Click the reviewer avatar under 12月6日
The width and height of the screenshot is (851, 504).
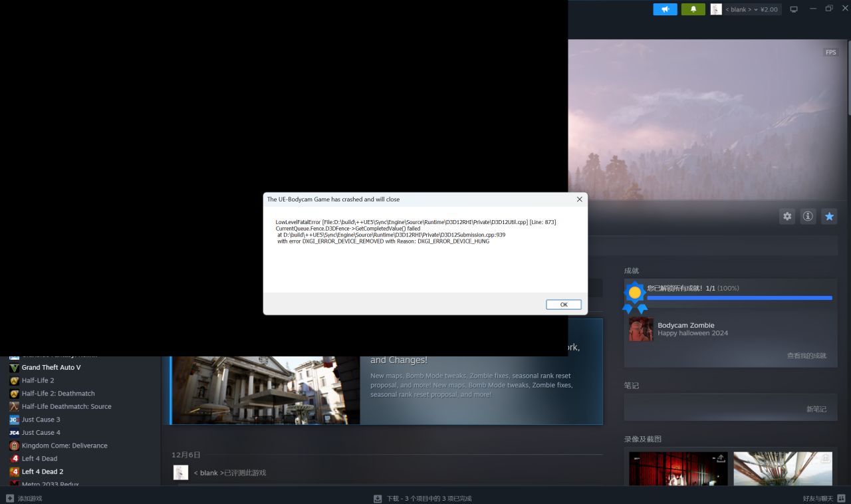tap(181, 472)
